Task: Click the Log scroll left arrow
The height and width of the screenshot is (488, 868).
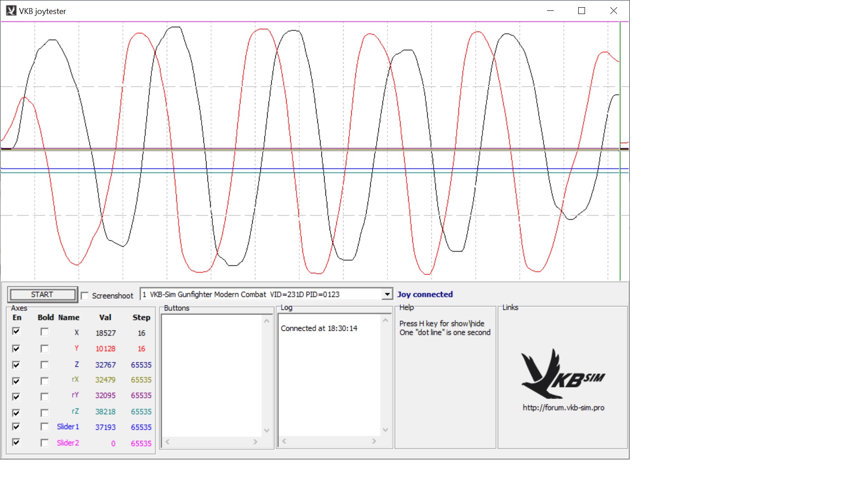Action: click(284, 441)
